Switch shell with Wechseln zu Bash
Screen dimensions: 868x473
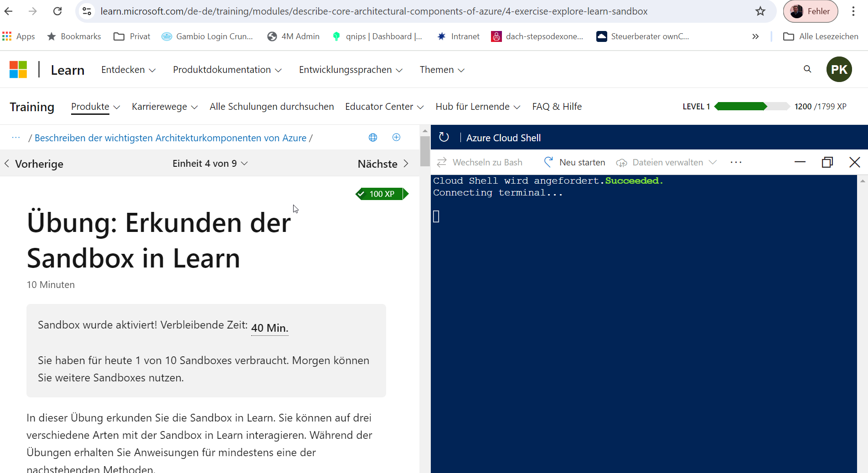click(480, 162)
